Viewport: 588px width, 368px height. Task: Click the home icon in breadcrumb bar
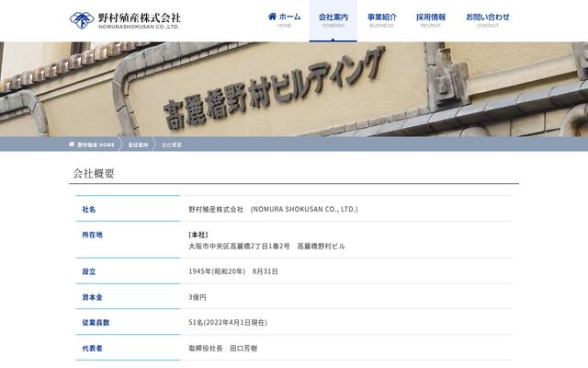[x=72, y=144]
